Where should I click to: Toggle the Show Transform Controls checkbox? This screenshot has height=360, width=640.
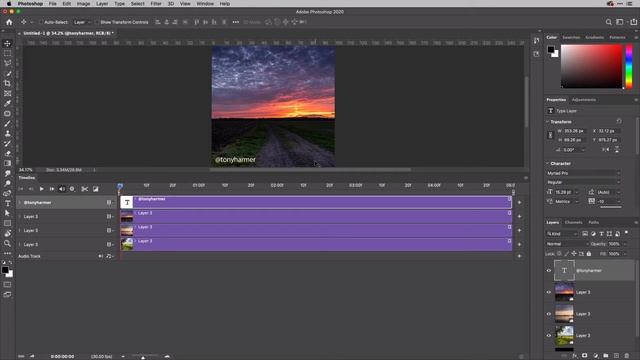tap(97, 22)
